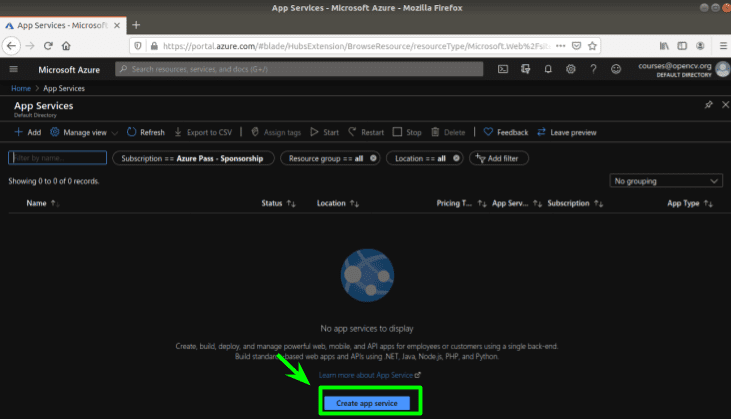Open the Firefox account icon

click(700, 46)
